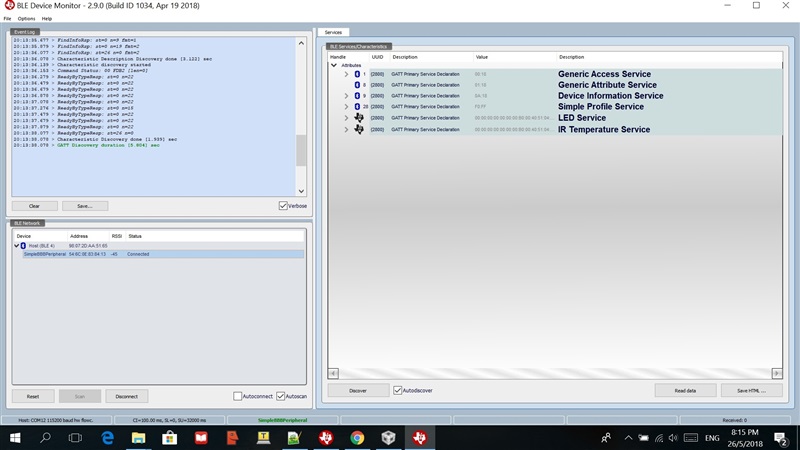The height and width of the screenshot is (450, 800).
Task: Click the Handle column header
Action: [338, 57]
